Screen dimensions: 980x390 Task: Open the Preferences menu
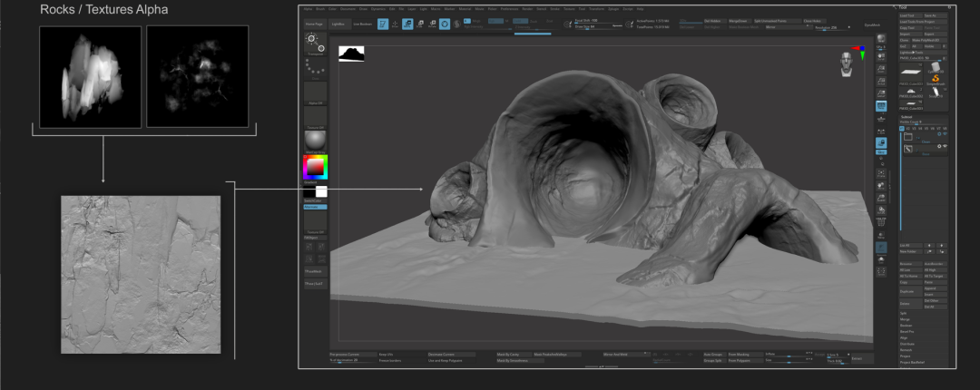509,9
